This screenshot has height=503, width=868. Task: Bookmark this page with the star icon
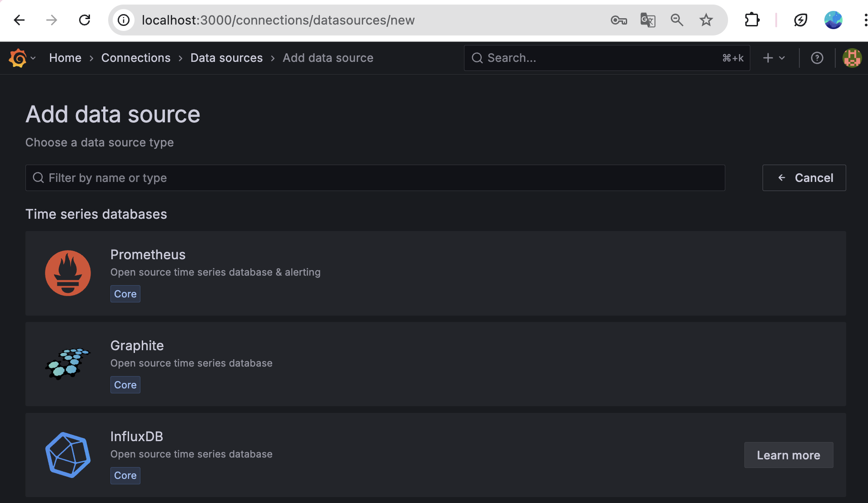coord(706,20)
